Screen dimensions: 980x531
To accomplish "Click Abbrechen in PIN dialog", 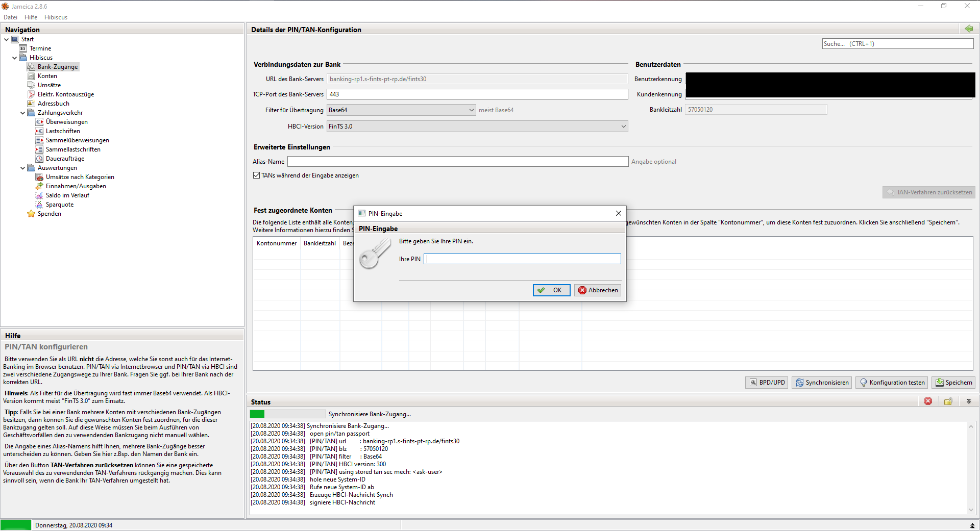I will (x=598, y=290).
